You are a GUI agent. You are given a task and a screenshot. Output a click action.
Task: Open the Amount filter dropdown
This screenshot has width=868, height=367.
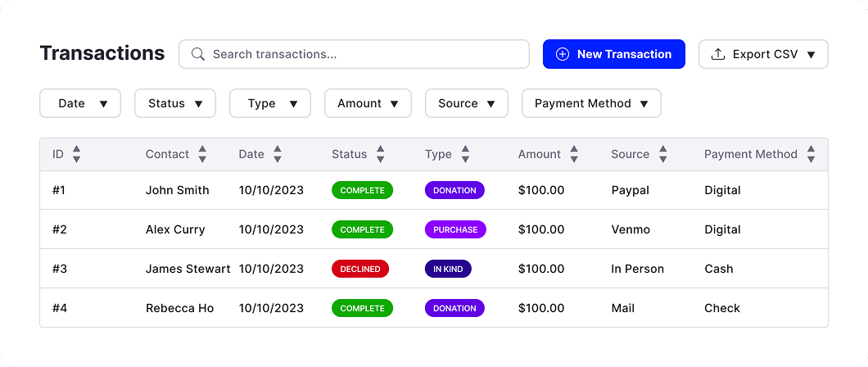click(368, 103)
